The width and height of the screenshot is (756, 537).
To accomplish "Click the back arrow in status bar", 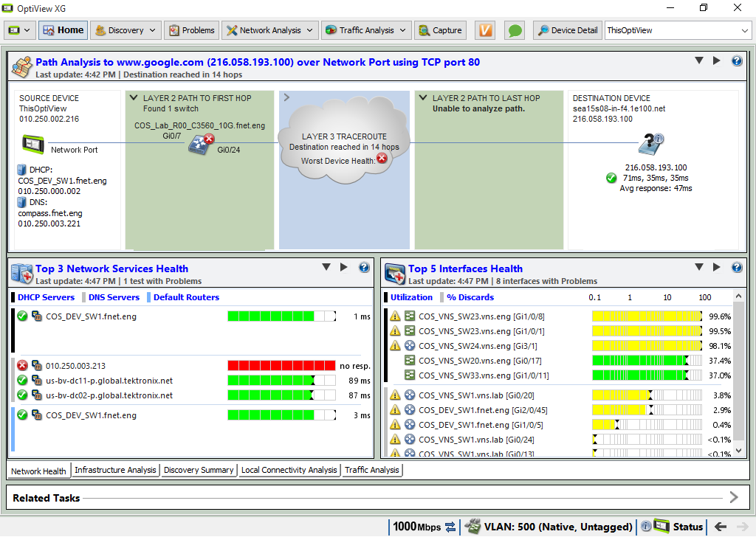I will [721, 527].
